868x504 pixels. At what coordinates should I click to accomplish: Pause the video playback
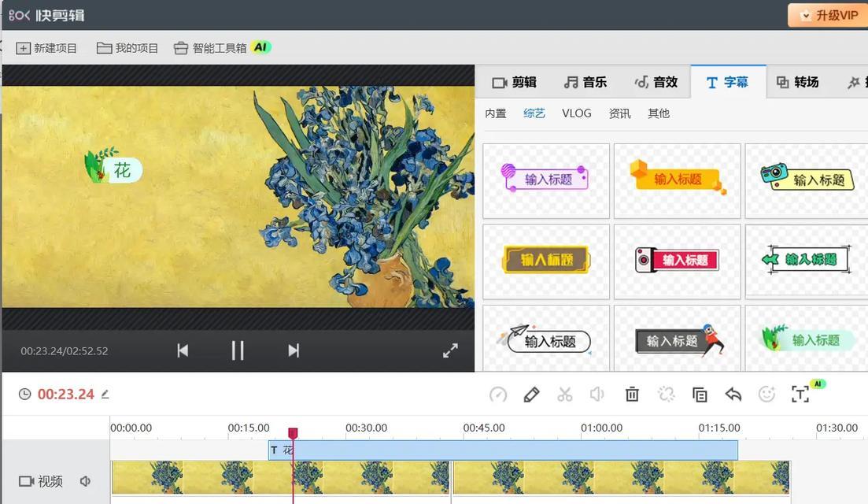pyautogui.click(x=238, y=350)
